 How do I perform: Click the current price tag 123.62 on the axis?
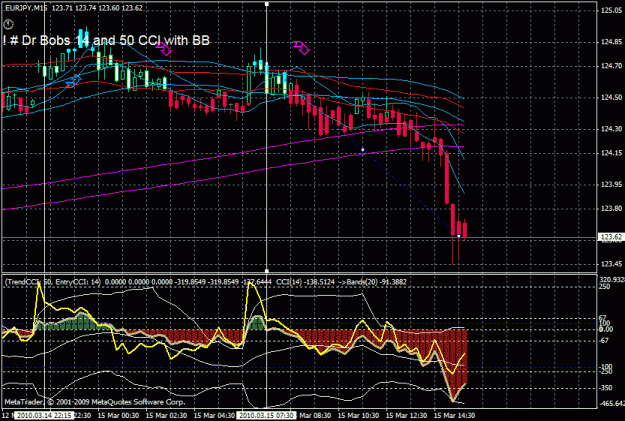pos(611,237)
